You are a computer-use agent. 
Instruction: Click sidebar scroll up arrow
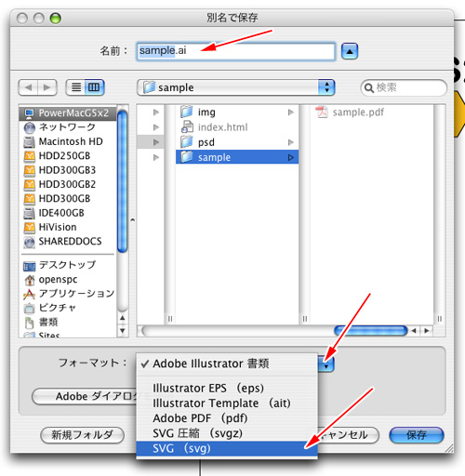pos(123,318)
